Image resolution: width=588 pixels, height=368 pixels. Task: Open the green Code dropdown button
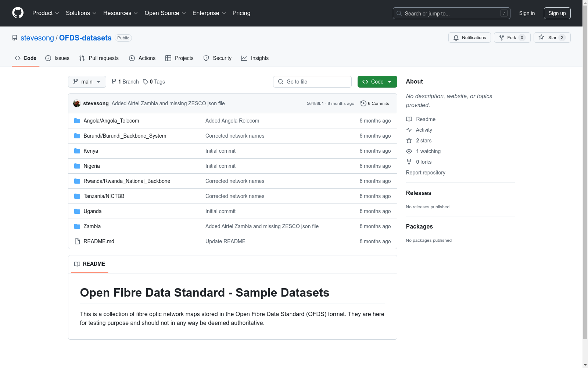377,82
